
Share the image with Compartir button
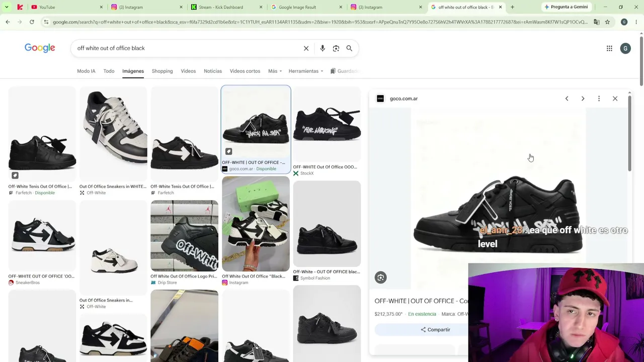[436, 330]
